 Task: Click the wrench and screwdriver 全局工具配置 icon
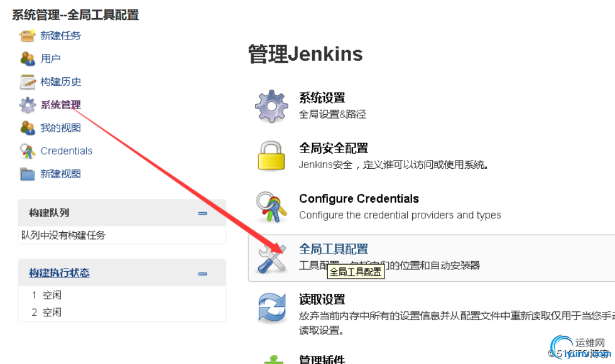point(271,258)
